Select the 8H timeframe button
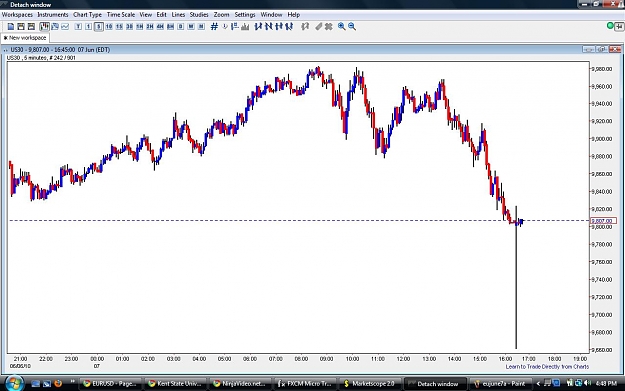 coord(171,27)
